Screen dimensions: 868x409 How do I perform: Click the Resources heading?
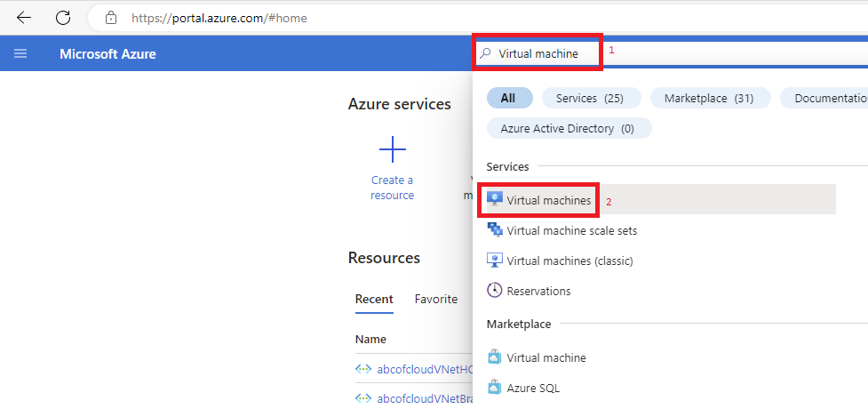point(384,258)
